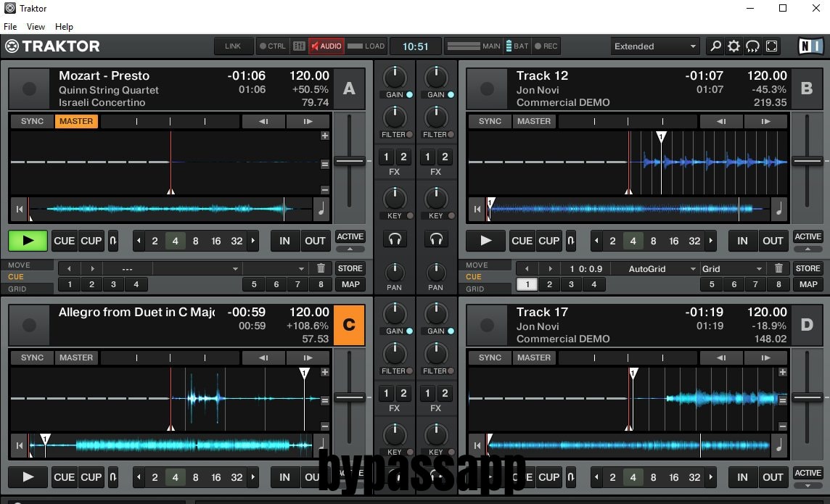The image size is (830, 504).
Task: Adjust channel A GAIN knob
Action: (395, 77)
